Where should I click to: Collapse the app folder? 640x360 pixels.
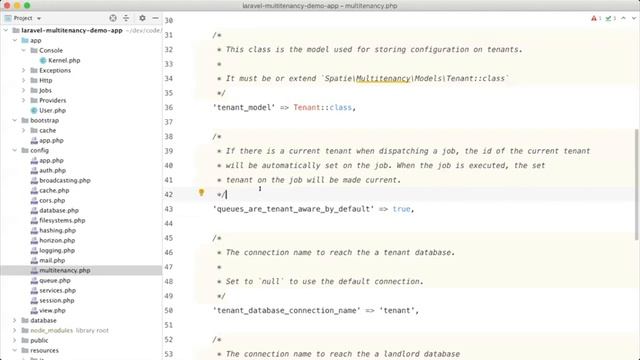pyautogui.click(x=15, y=40)
